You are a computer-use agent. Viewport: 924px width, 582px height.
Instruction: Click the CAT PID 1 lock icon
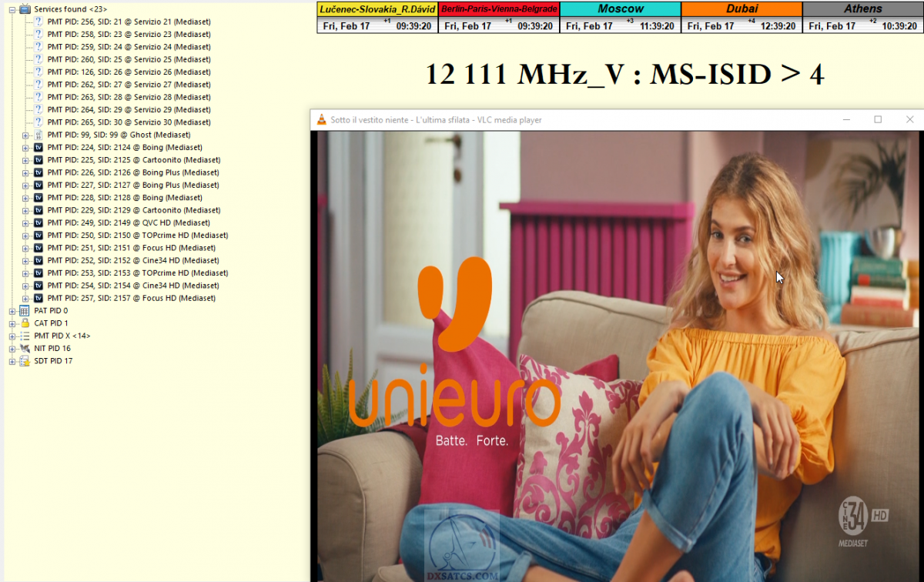tap(25, 323)
